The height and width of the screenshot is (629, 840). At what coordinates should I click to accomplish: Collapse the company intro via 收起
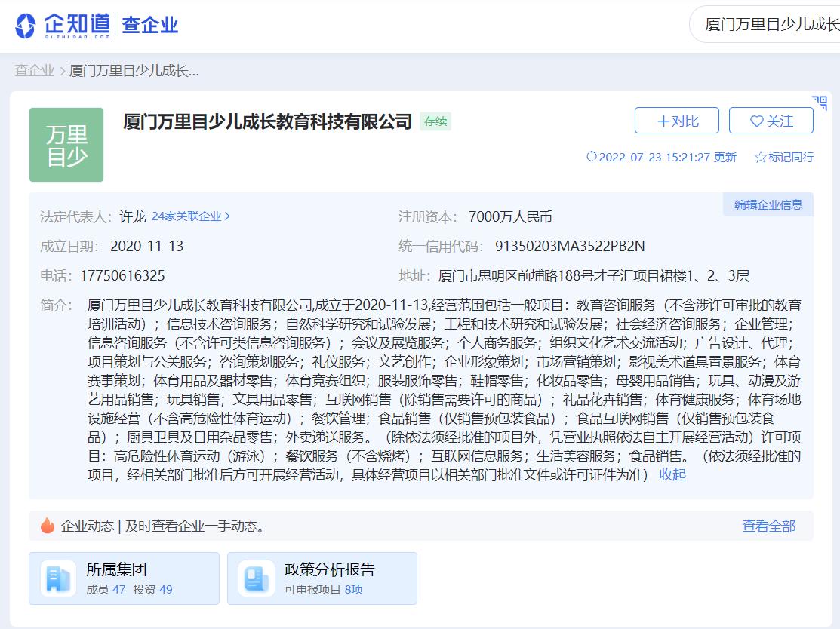[672, 475]
